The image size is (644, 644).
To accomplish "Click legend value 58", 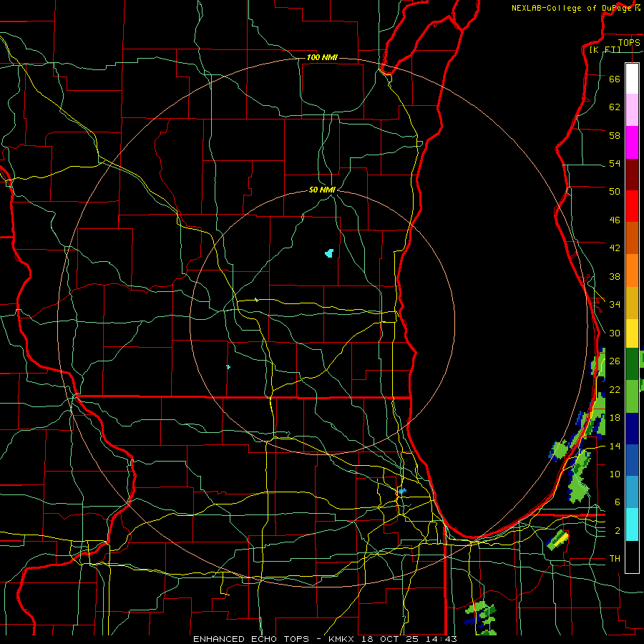I will click(615, 135).
